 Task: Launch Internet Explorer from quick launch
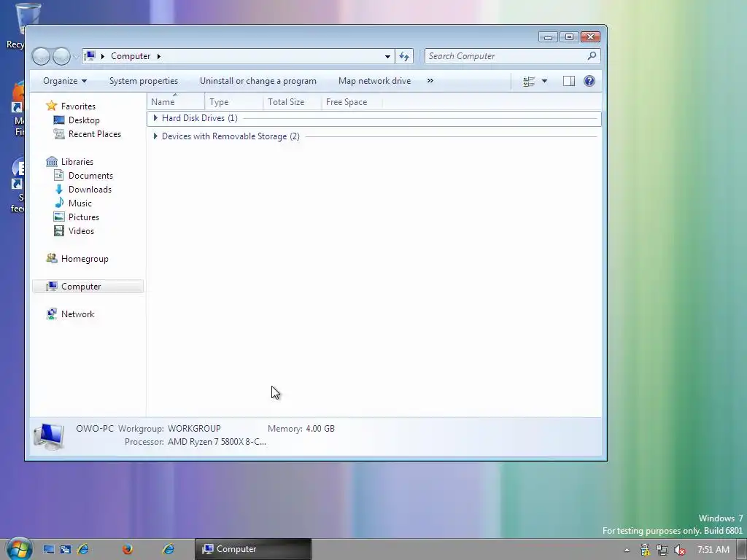coord(83,549)
